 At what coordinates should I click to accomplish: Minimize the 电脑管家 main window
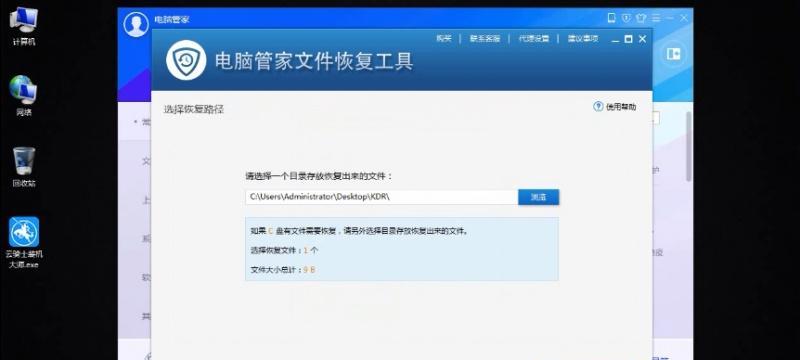(x=670, y=18)
